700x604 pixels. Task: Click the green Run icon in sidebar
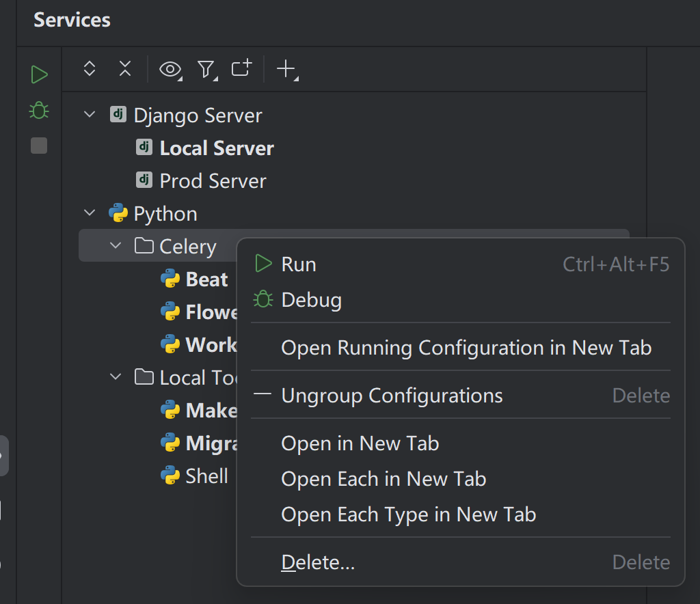pyautogui.click(x=39, y=74)
